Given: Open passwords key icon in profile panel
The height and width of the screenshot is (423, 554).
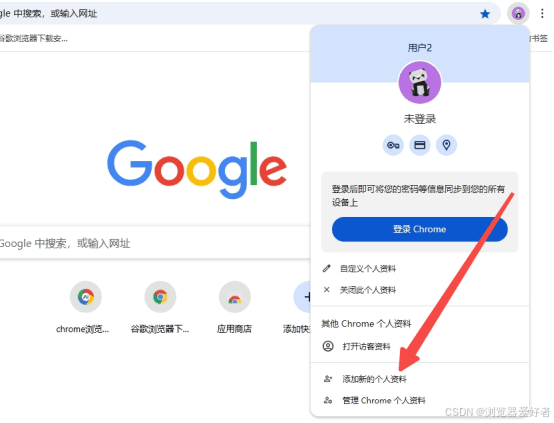Looking at the screenshot, I should (393, 145).
